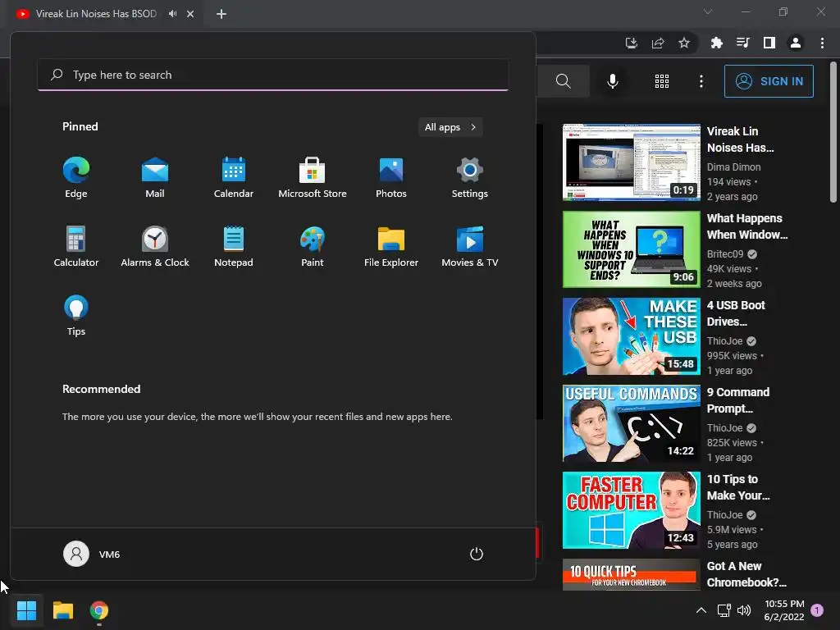Screen dimensions: 840x630
Task: Open the Calculator app
Action: (76, 246)
